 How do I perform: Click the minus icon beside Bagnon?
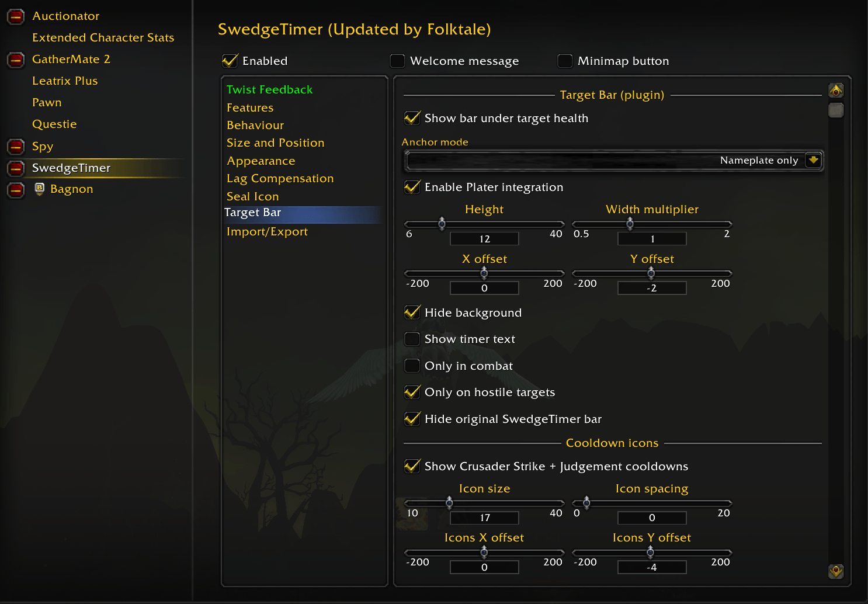tap(16, 190)
